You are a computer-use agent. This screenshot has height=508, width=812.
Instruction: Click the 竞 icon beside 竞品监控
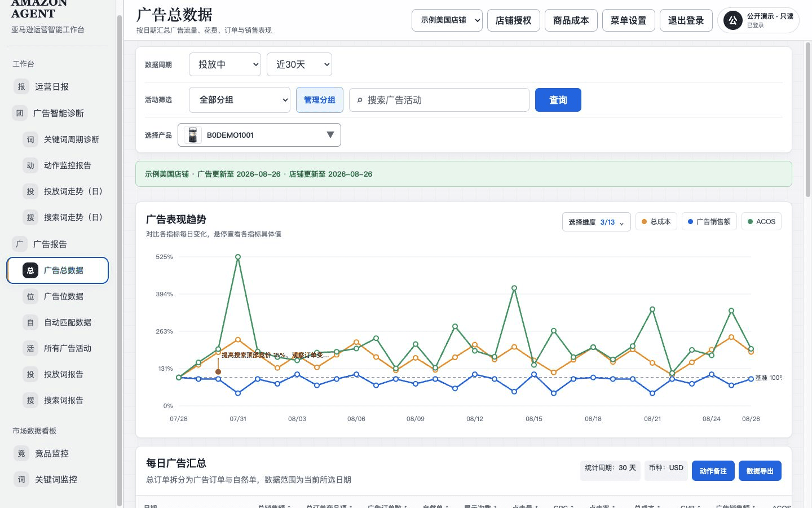21,454
